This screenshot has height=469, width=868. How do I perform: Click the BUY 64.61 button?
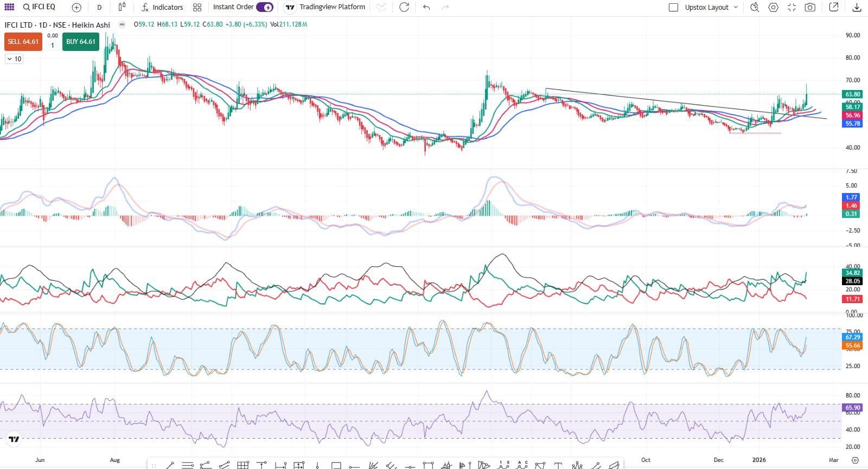81,42
